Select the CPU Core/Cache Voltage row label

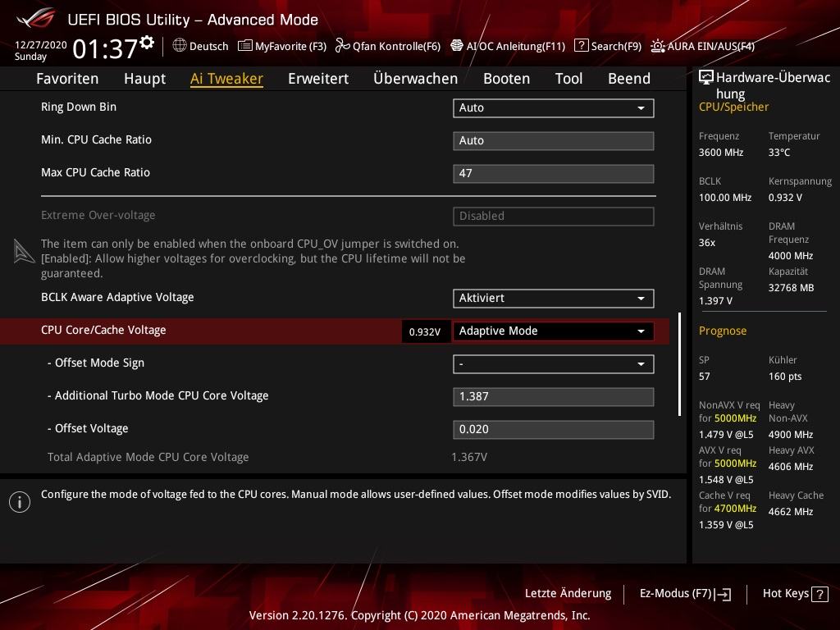click(103, 330)
